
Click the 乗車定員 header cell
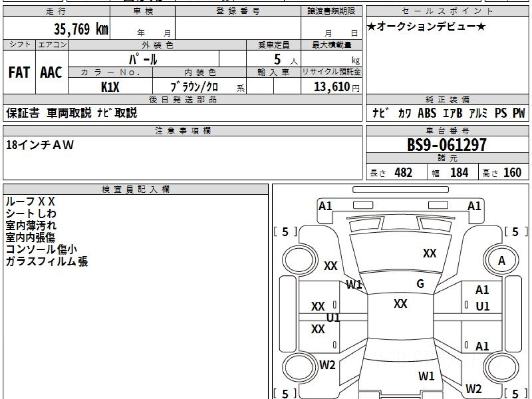coord(274,45)
